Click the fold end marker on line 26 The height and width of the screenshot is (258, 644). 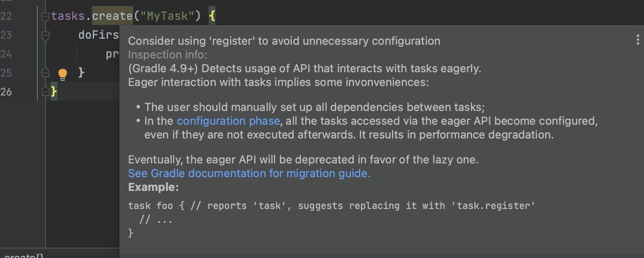click(46, 92)
